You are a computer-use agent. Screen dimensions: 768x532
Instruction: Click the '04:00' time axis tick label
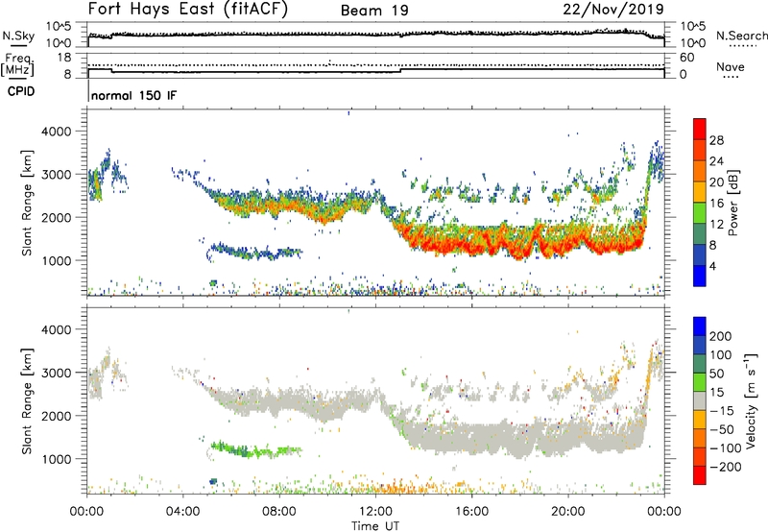point(182,512)
